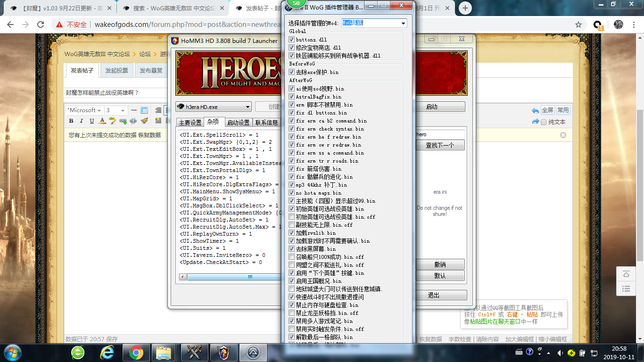Click the horizontal scrollbar under the settings text
This screenshot has height=362, width=644.
[229, 277]
